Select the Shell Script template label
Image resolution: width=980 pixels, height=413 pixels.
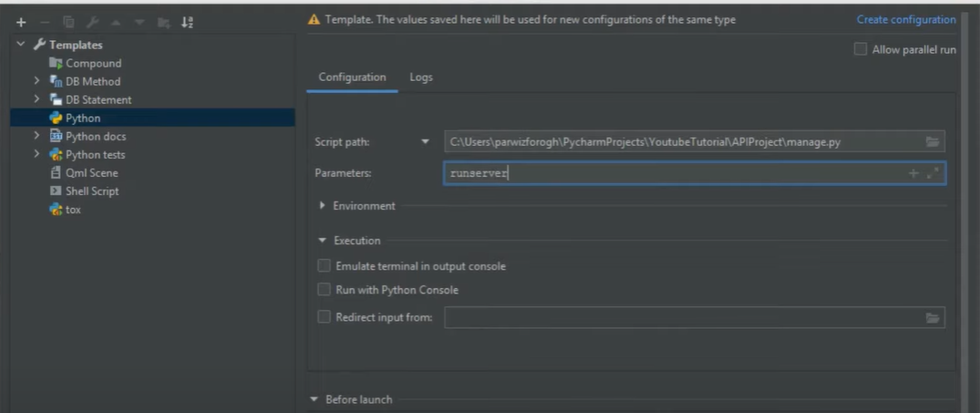(x=92, y=191)
